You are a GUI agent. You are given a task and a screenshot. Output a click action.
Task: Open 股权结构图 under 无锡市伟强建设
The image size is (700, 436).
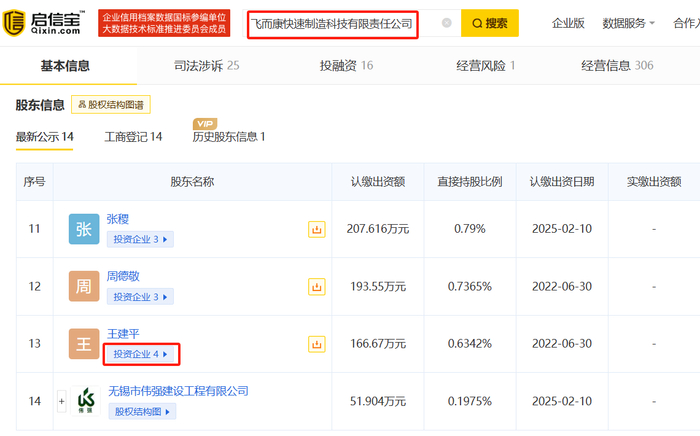pos(142,411)
